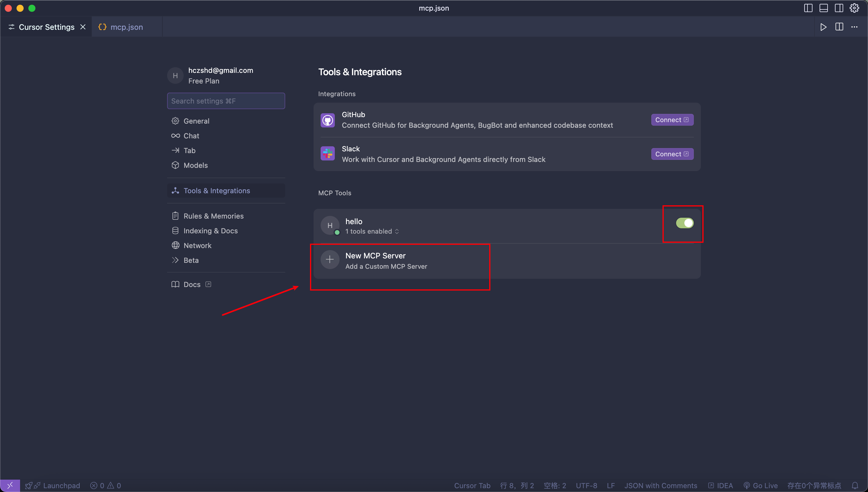Click the Indexing database icon in sidebar
This screenshot has height=492, width=868.
(x=175, y=230)
